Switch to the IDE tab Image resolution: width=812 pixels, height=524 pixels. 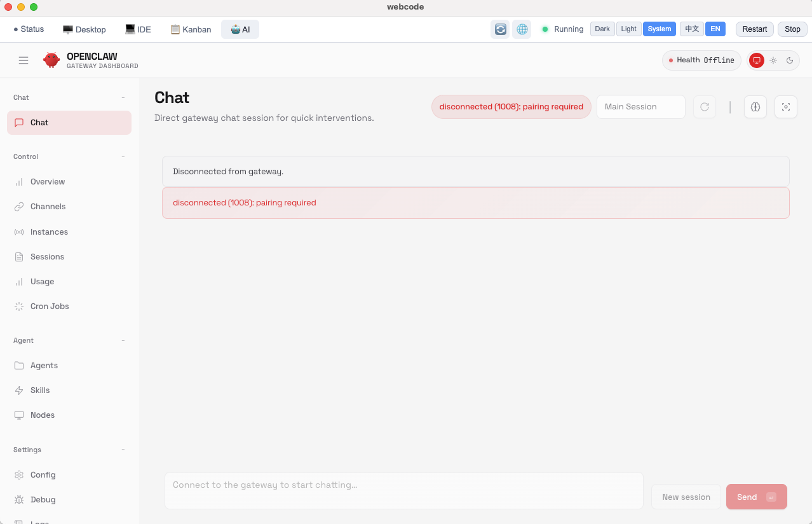[x=138, y=29]
